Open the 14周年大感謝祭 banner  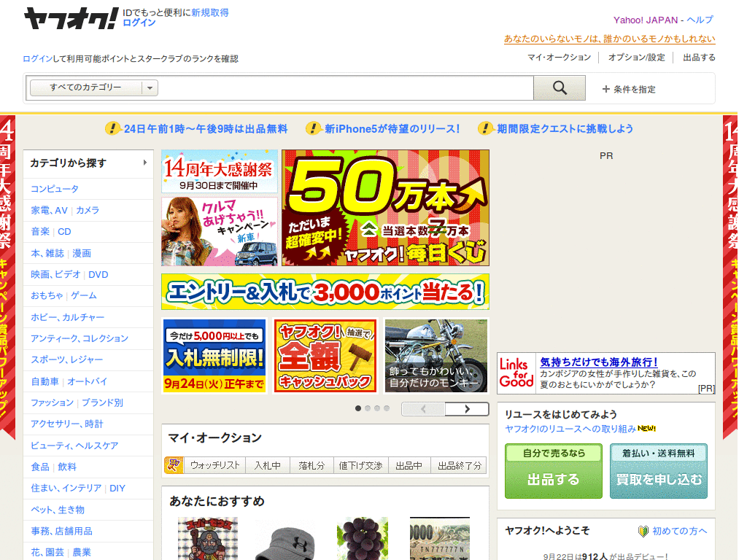pyautogui.click(x=220, y=171)
